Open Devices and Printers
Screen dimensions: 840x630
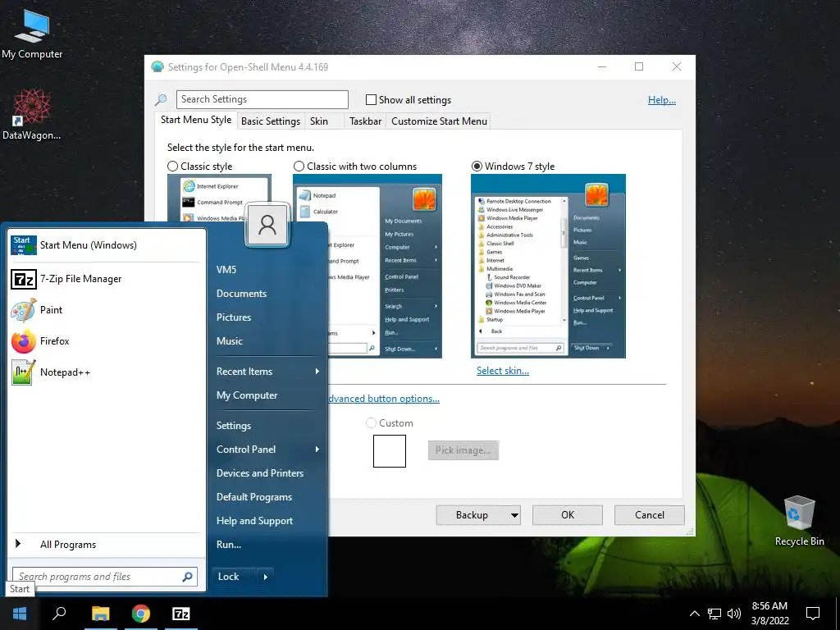tap(260, 473)
